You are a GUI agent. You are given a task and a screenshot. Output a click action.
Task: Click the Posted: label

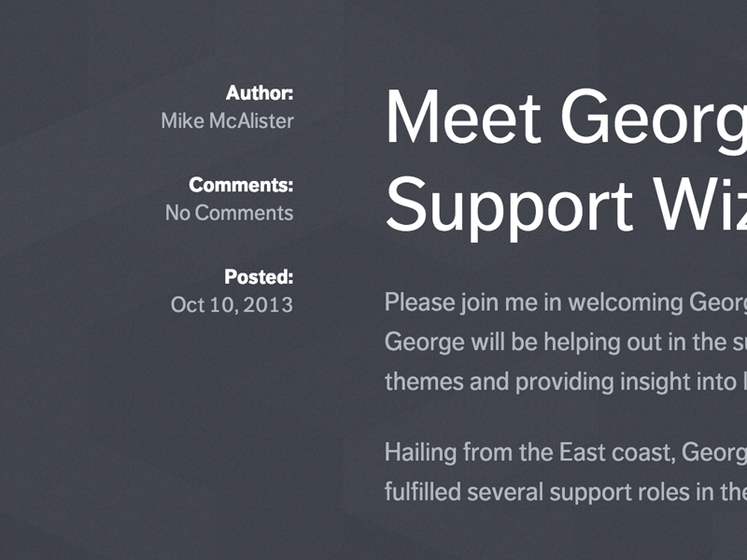[x=259, y=277]
